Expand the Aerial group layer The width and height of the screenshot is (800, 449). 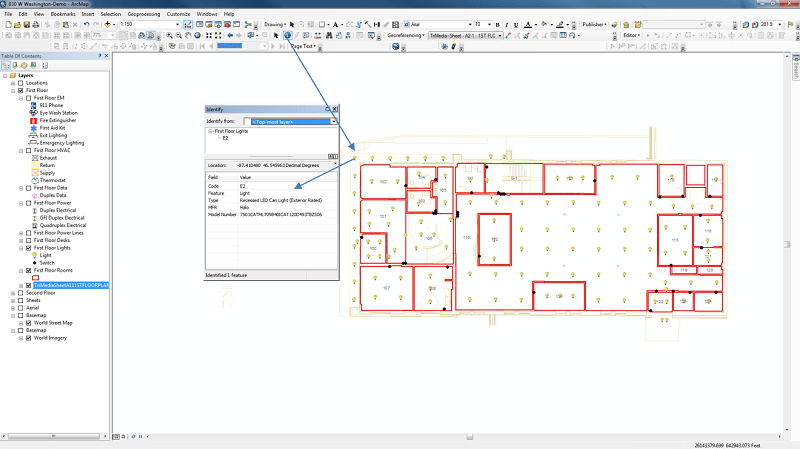tap(13, 308)
